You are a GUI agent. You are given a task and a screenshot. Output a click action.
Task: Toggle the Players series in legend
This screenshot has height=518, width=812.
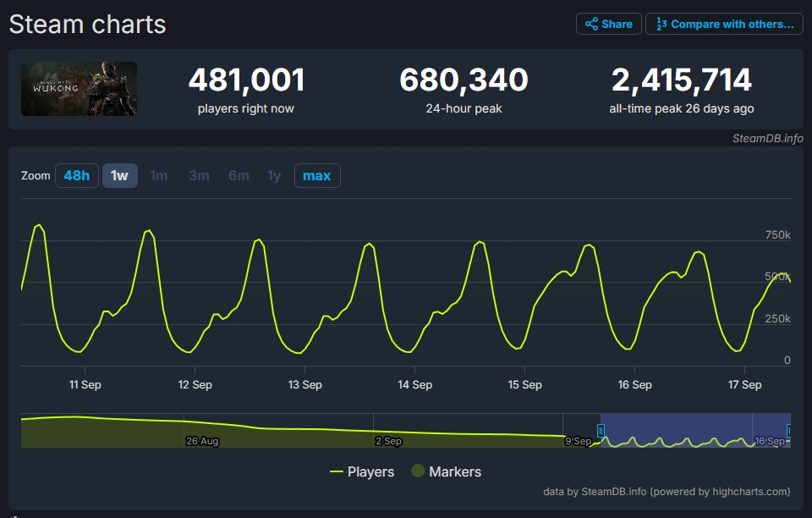[x=362, y=472]
